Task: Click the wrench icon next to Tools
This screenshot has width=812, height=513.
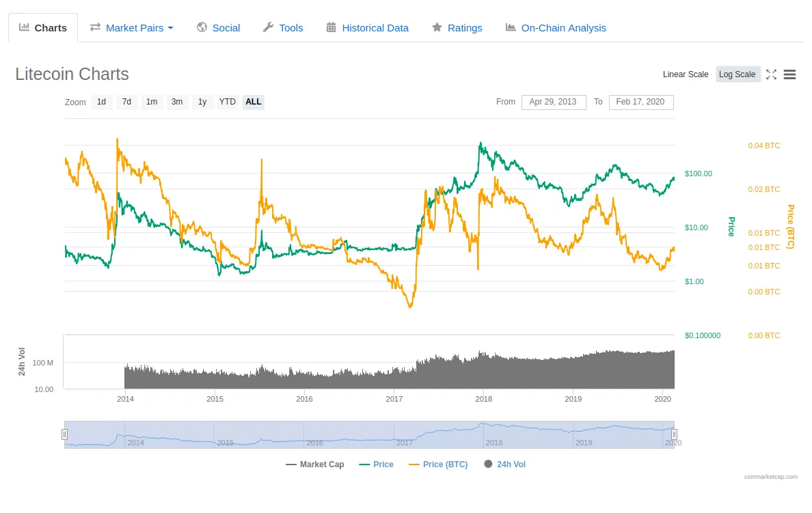Action: [x=268, y=27]
